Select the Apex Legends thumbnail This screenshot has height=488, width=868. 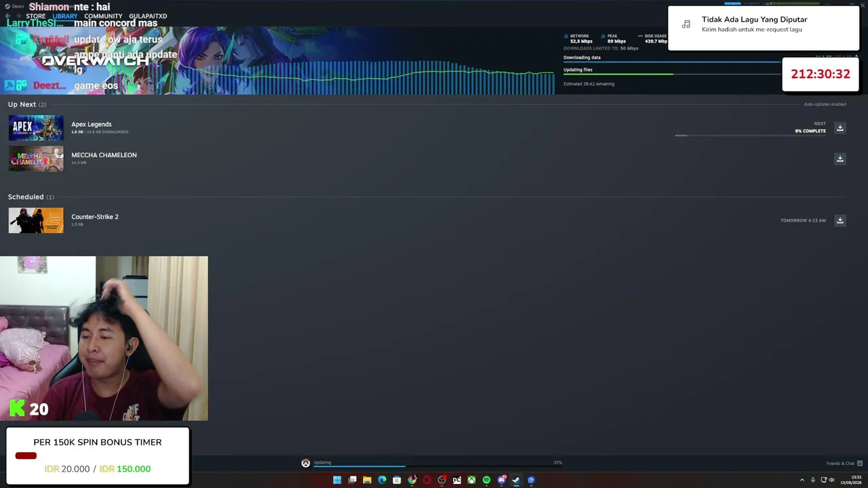[36, 128]
